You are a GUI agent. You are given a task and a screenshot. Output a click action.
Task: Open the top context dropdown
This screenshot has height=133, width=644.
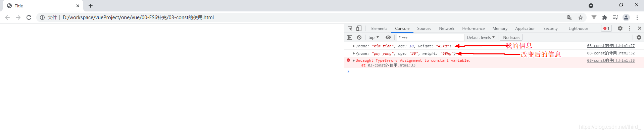374,38
